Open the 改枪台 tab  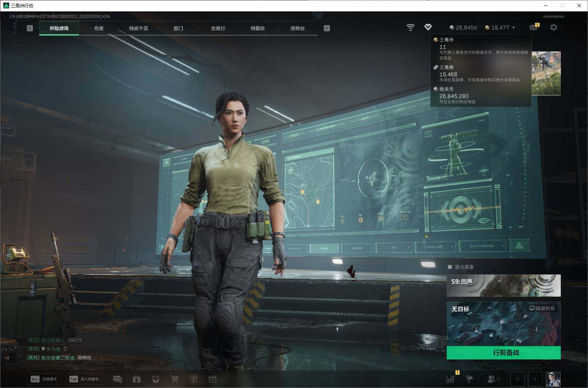coord(297,28)
